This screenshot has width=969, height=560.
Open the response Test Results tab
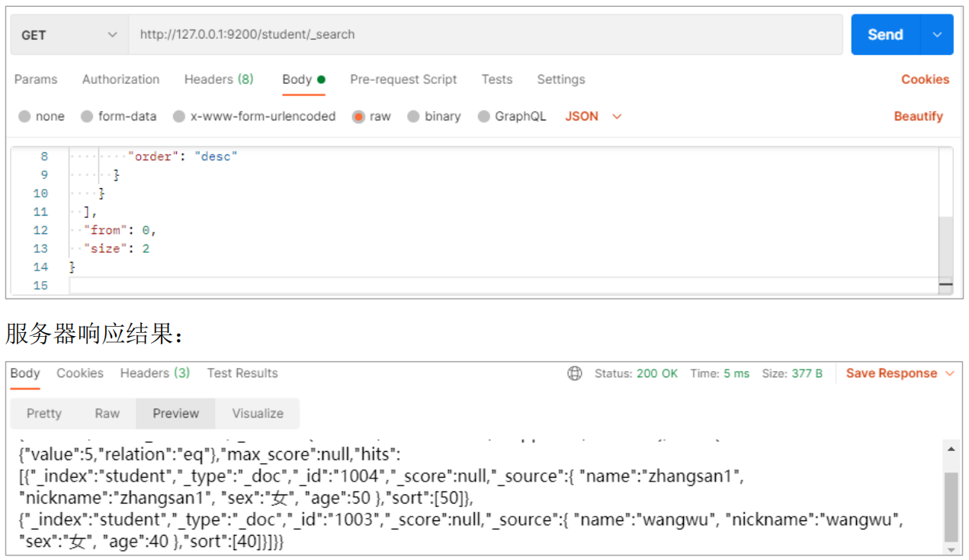(x=242, y=373)
